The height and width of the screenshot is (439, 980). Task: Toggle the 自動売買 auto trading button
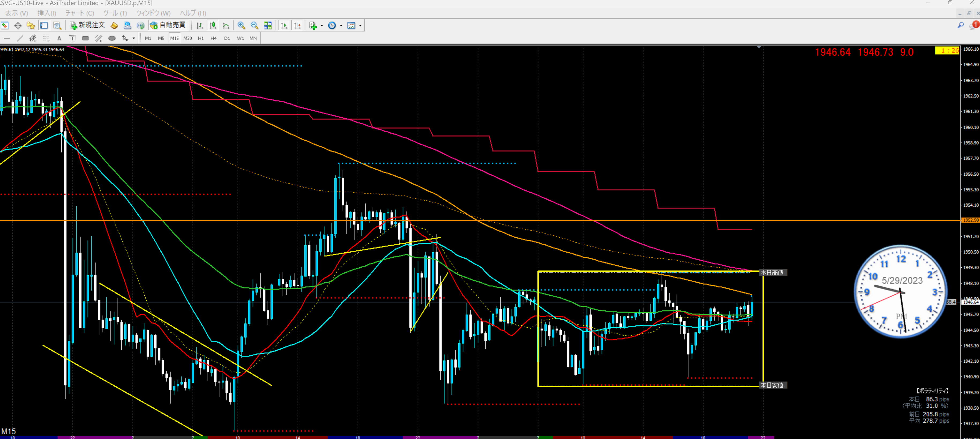(x=168, y=25)
